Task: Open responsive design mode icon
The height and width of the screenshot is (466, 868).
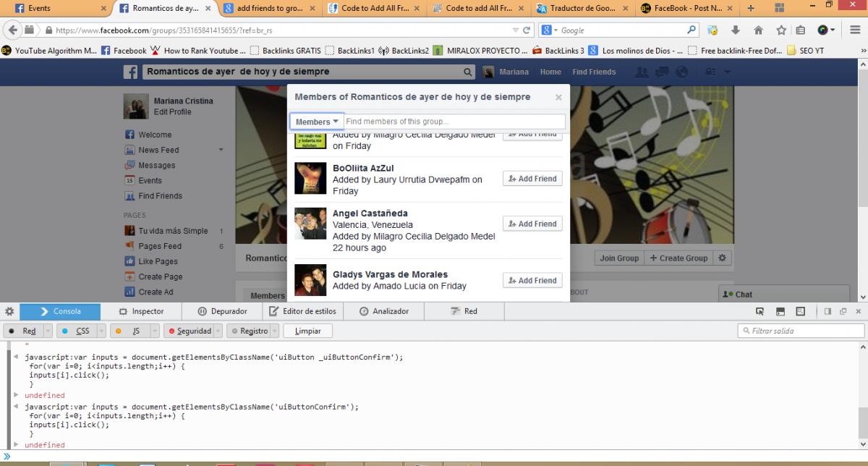Action: point(801,311)
